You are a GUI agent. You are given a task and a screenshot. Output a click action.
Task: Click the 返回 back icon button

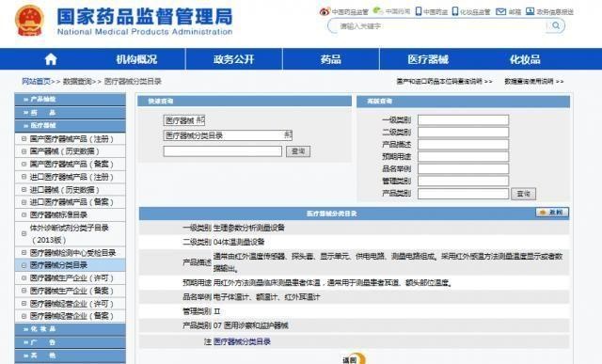click(x=354, y=358)
